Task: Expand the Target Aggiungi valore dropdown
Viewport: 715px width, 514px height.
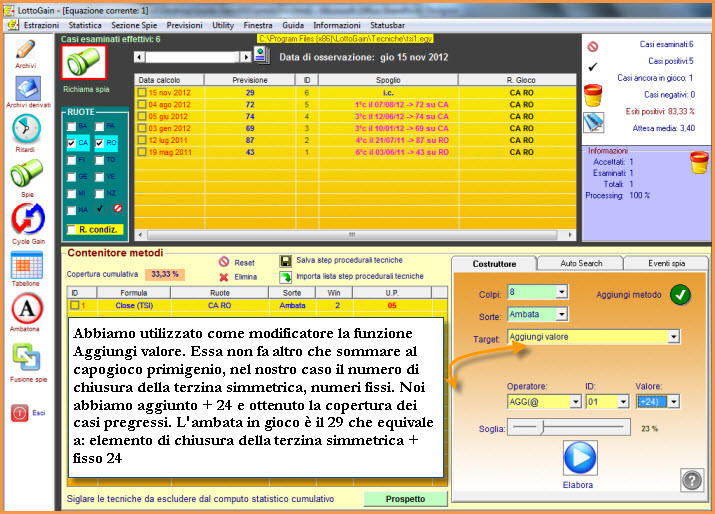Action: click(674, 337)
